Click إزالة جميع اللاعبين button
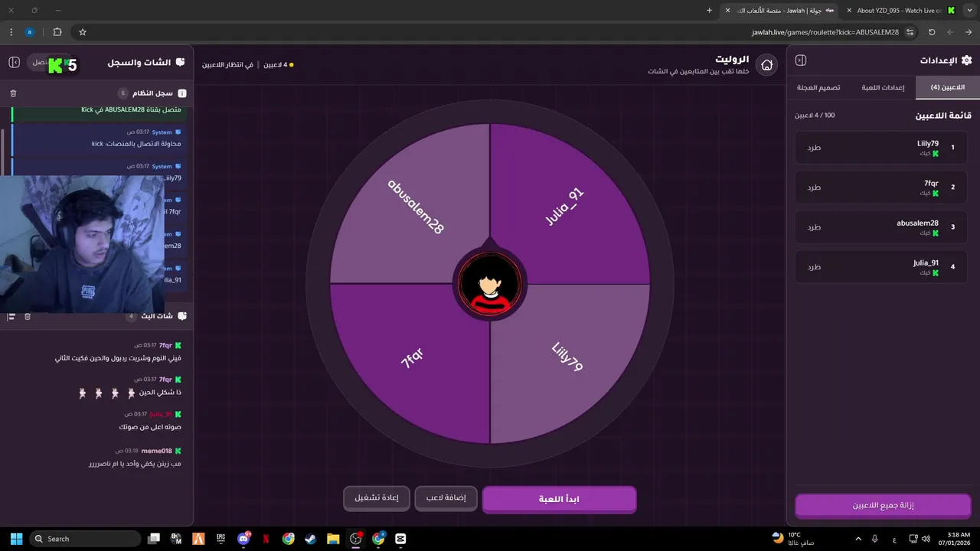The image size is (980, 551). pyautogui.click(x=883, y=506)
